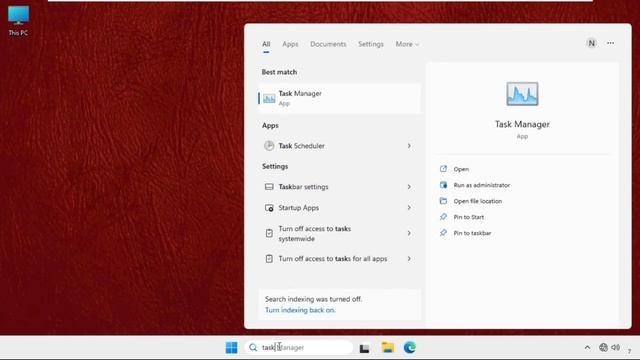This screenshot has width=640, height=360.
Task: Open network status in system tray
Action: tap(603, 347)
